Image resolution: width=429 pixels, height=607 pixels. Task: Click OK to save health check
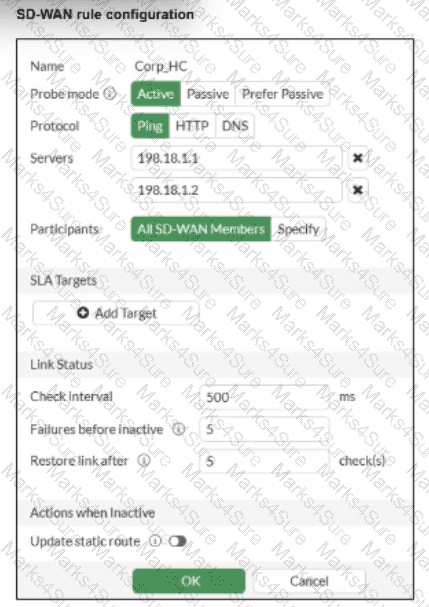point(189,581)
